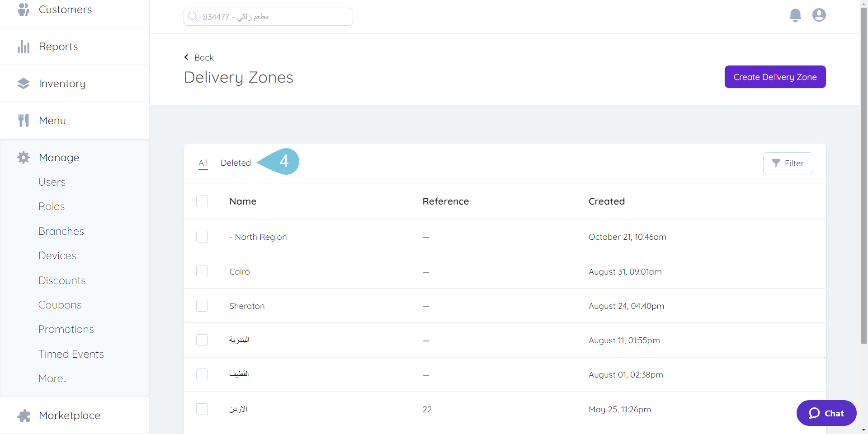Image resolution: width=868 pixels, height=434 pixels.
Task: Tick the checkbox for Sheraton row
Action: tap(202, 306)
